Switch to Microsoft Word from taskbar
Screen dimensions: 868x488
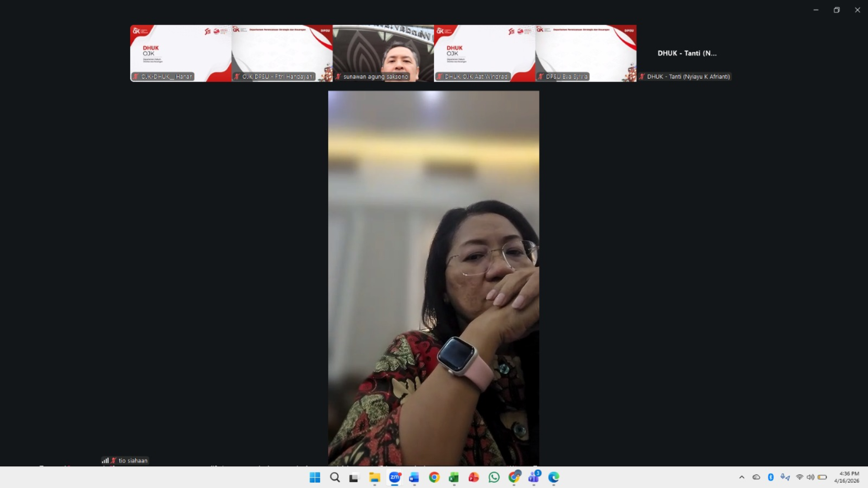[414, 477]
